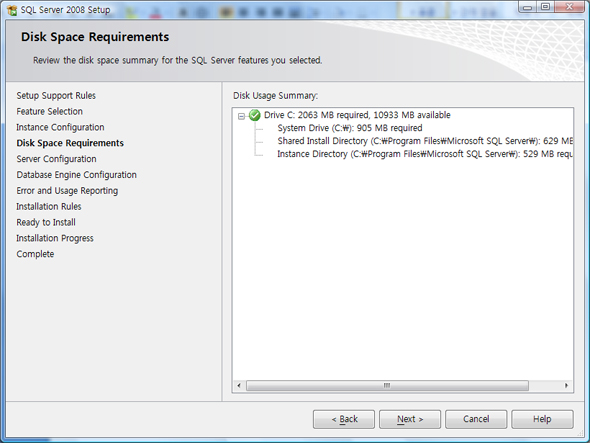The width and height of the screenshot is (590, 443).
Task: Select the Database Engine Configuration step
Action: coord(76,175)
